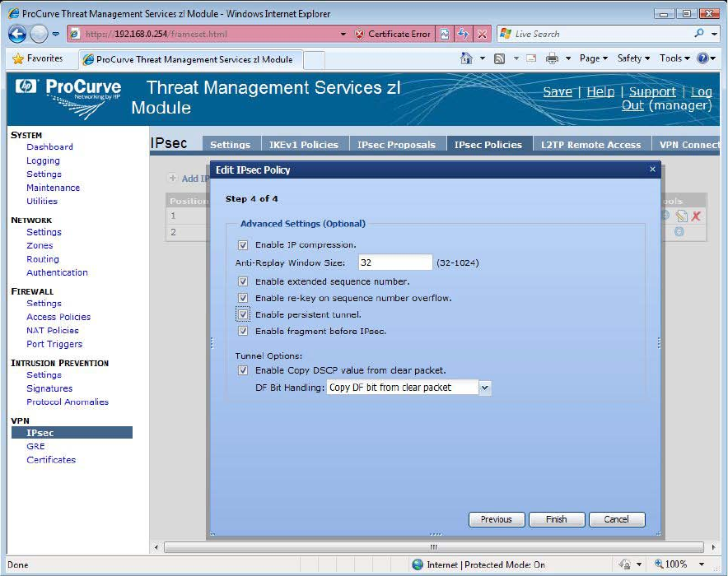Toggle Enable fragment before IPsec checkbox

click(x=243, y=331)
